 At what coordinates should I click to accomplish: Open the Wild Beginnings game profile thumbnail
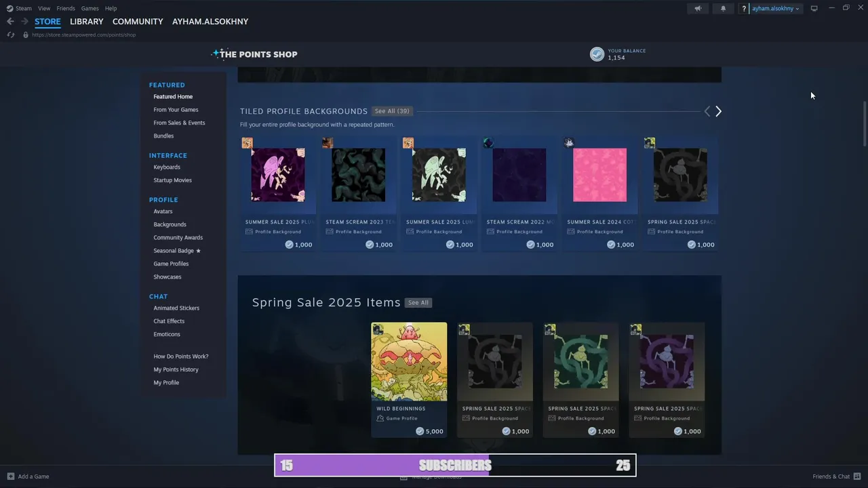click(409, 361)
